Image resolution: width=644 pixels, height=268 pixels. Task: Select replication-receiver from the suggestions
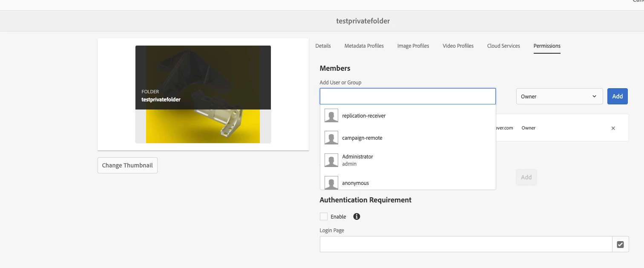tap(408, 115)
